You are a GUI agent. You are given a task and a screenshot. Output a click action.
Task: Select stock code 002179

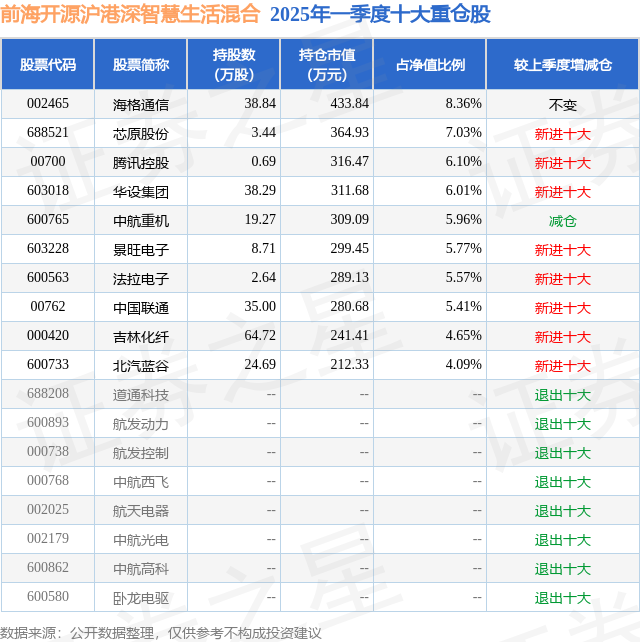[48, 540]
